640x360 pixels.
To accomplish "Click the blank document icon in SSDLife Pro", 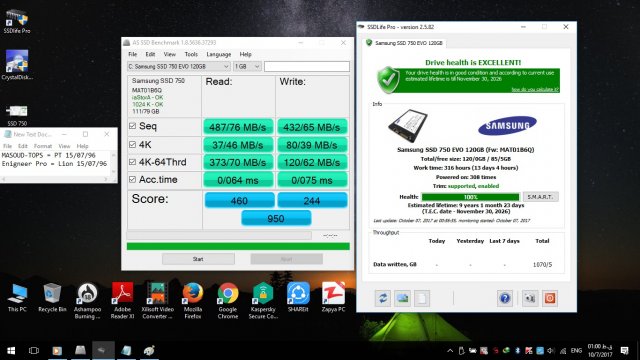I will (422, 298).
